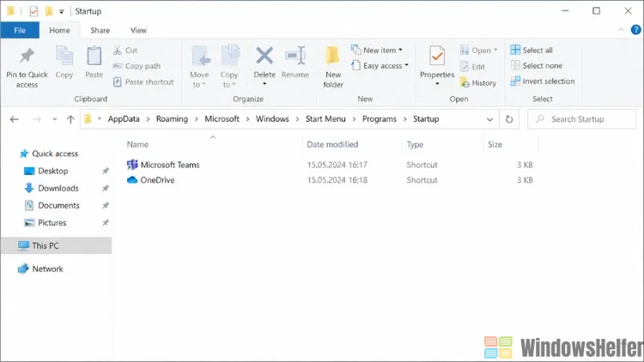Click Select none
The width and height of the screenshot is (644, 362).
(x=536, y=66)
